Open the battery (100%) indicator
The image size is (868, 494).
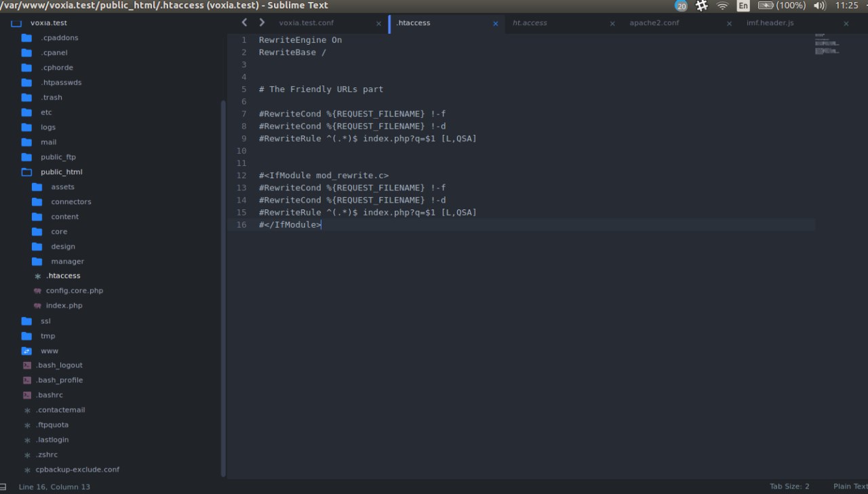tap(782, 5)
